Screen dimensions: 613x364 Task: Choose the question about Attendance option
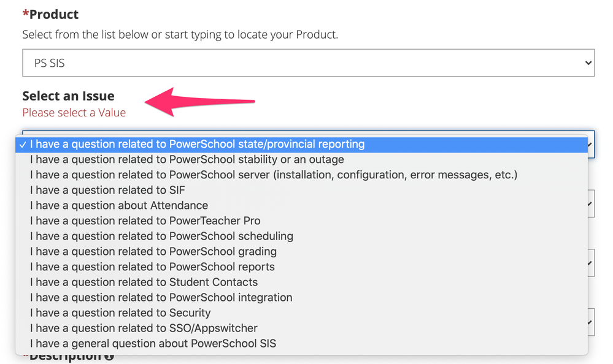[119, 206]
